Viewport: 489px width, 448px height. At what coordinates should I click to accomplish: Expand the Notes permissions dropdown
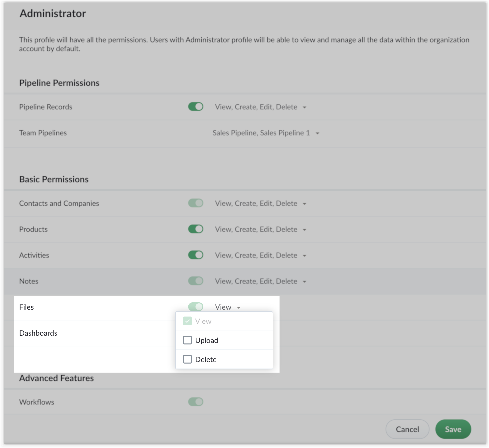305,282
